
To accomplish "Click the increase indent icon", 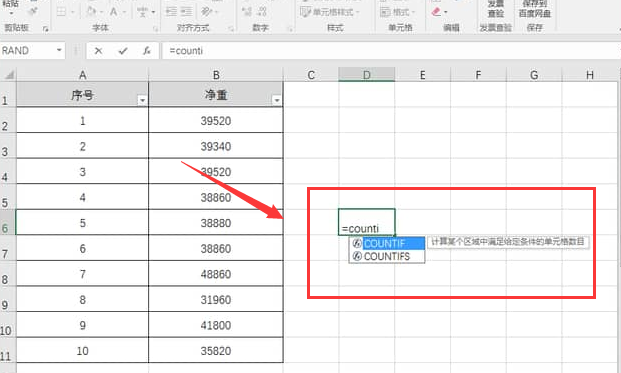I will click(187, 11).
